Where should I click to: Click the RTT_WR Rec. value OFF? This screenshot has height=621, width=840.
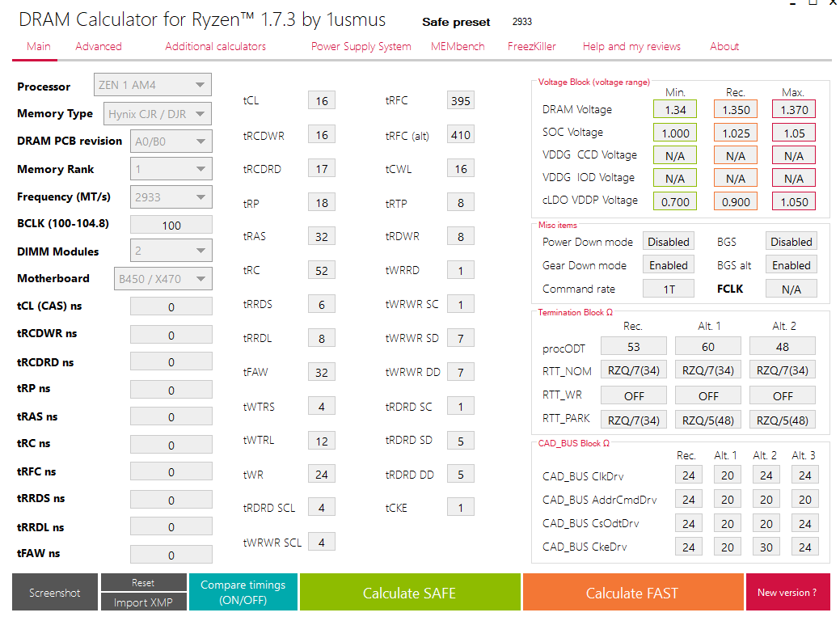(x=634, y=395)
